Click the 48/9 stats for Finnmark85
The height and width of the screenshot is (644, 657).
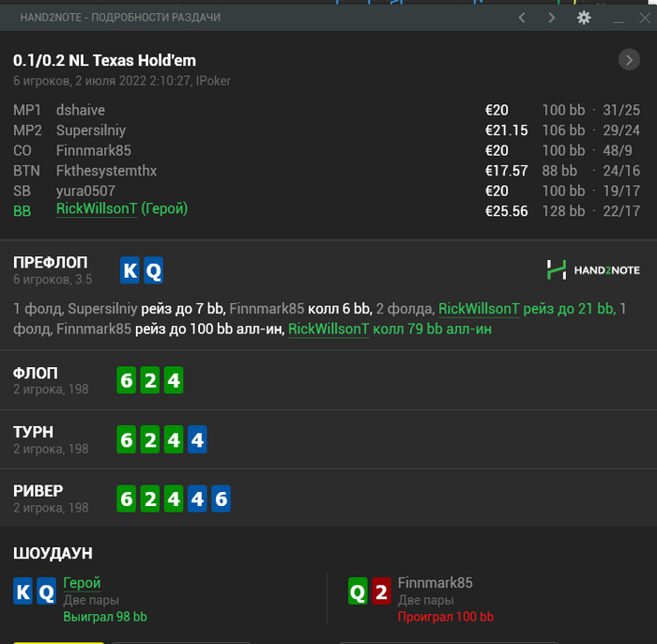click(x=618, y=150)
